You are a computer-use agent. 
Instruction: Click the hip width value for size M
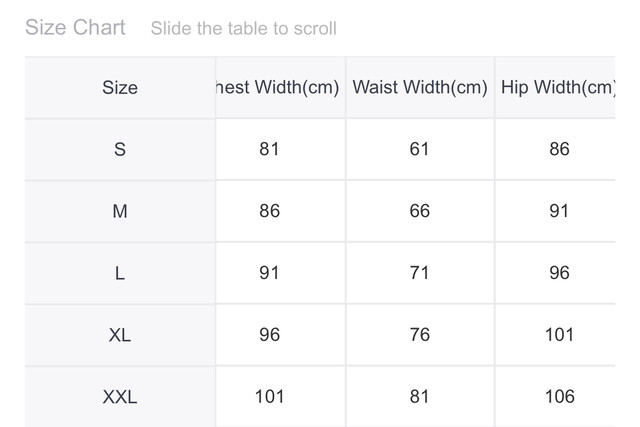click(559, 211)
